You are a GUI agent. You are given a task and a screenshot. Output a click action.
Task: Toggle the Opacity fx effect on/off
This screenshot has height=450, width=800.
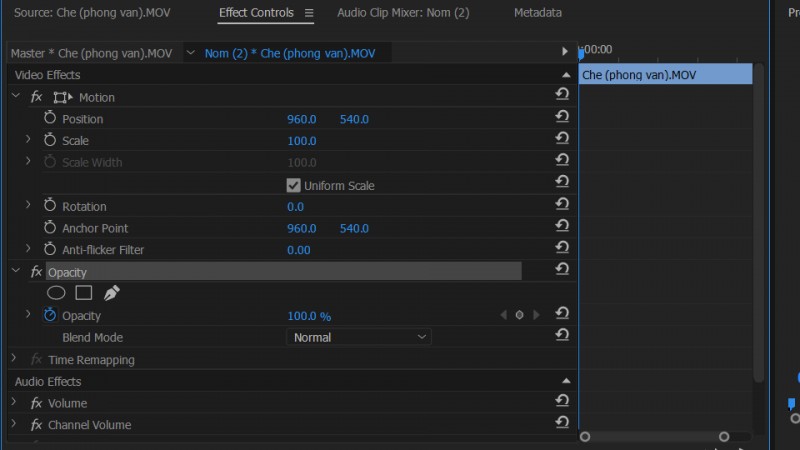tap(36, 272)
